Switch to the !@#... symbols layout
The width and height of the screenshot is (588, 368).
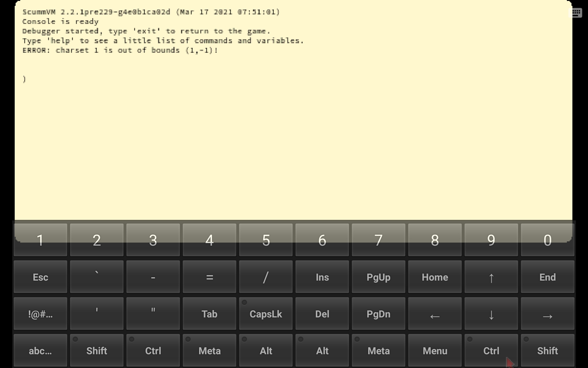coord(40,313)
